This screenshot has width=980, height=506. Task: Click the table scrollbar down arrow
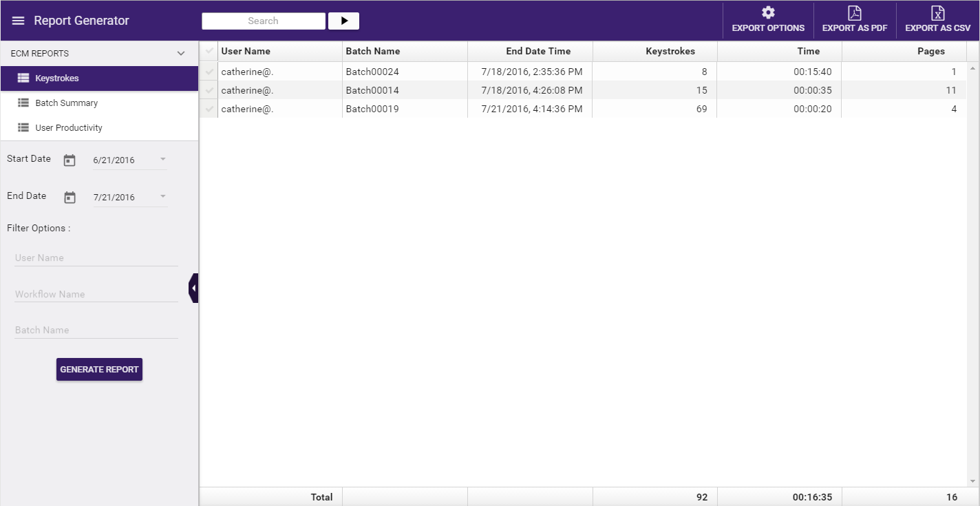[x=972, y=481]
